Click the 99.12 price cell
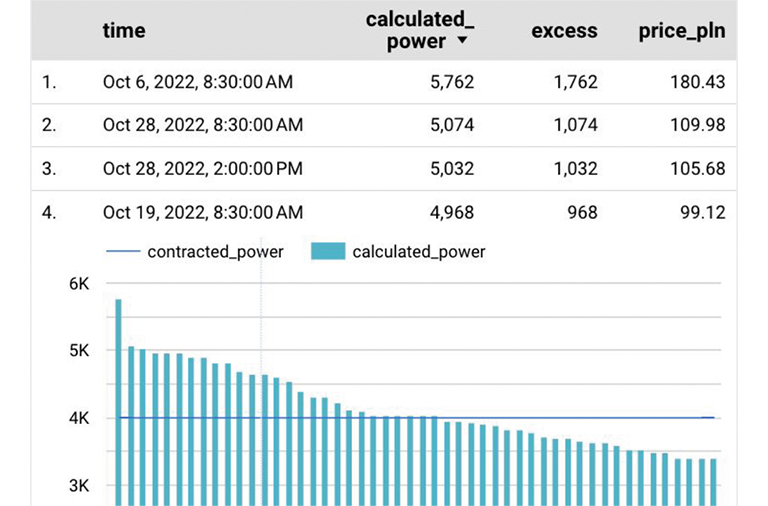This screenshot has width=768, height=506. coord(702,212)
